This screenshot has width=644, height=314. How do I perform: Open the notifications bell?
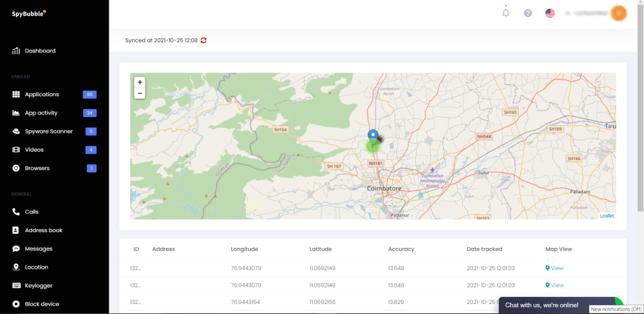click(x=506, y=13)
